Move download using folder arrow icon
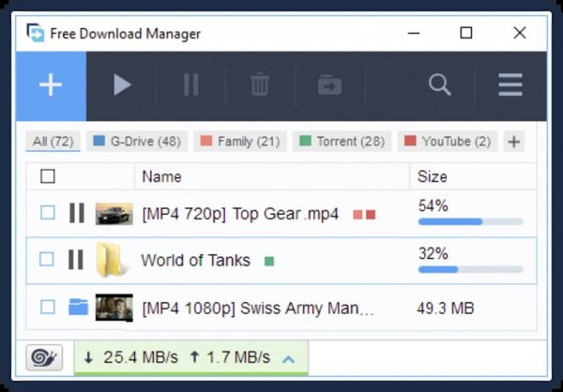Screen dimensions: 563x392 click(x=329, y=85)
